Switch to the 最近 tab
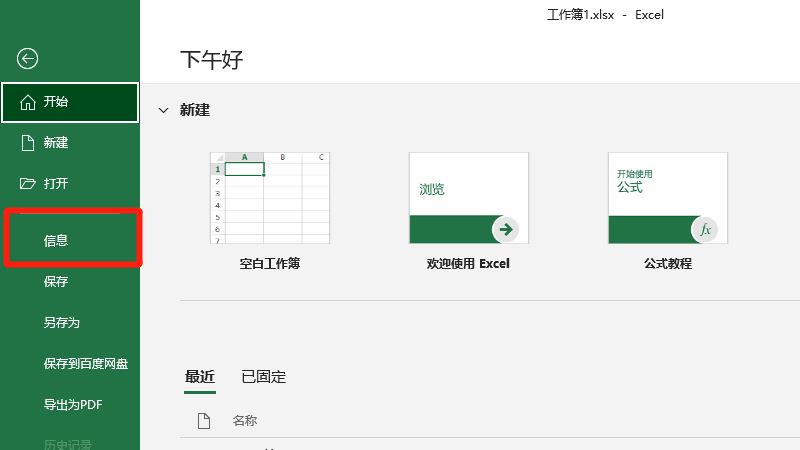 pyautogui.click(x=200, y=377)
